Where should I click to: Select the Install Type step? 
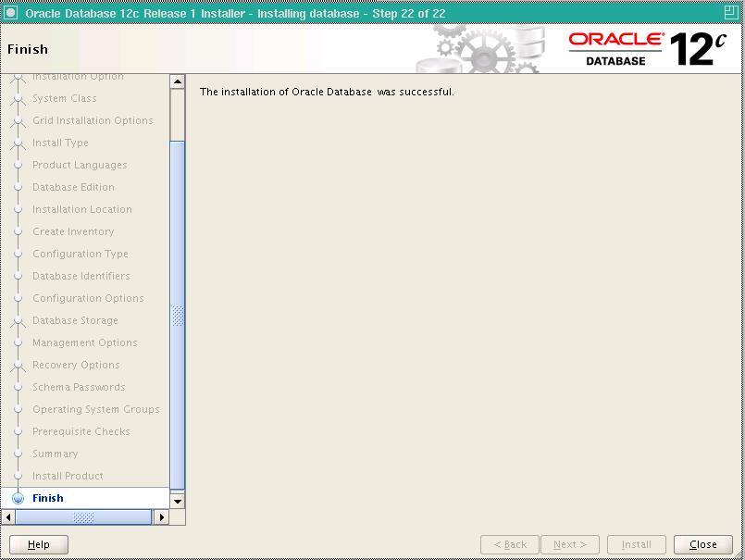point(60,143)
